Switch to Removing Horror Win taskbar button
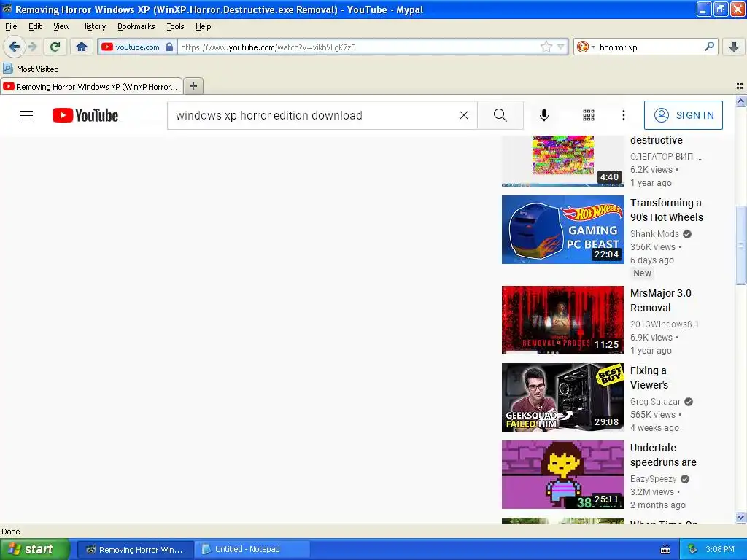 (135, 550)
